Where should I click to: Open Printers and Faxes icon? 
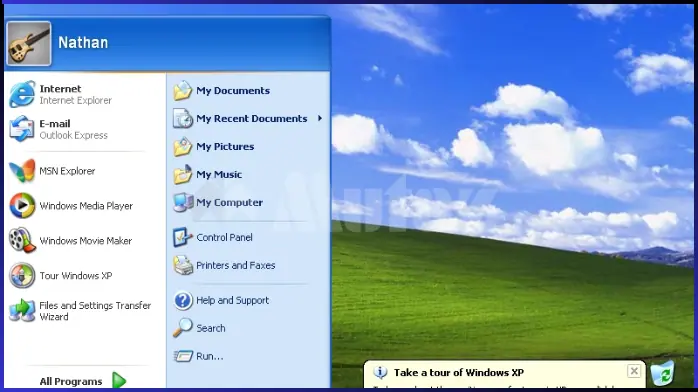tap(183, 265)
